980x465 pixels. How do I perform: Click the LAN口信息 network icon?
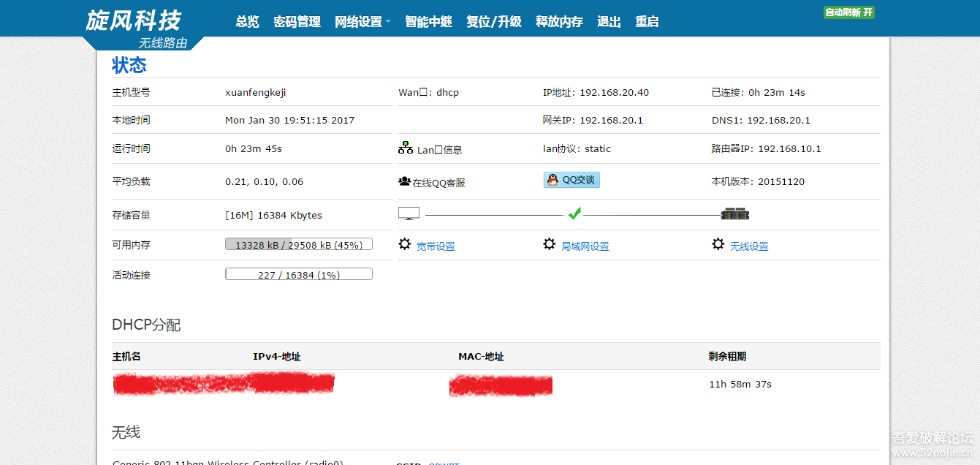(x=406, y=146)
